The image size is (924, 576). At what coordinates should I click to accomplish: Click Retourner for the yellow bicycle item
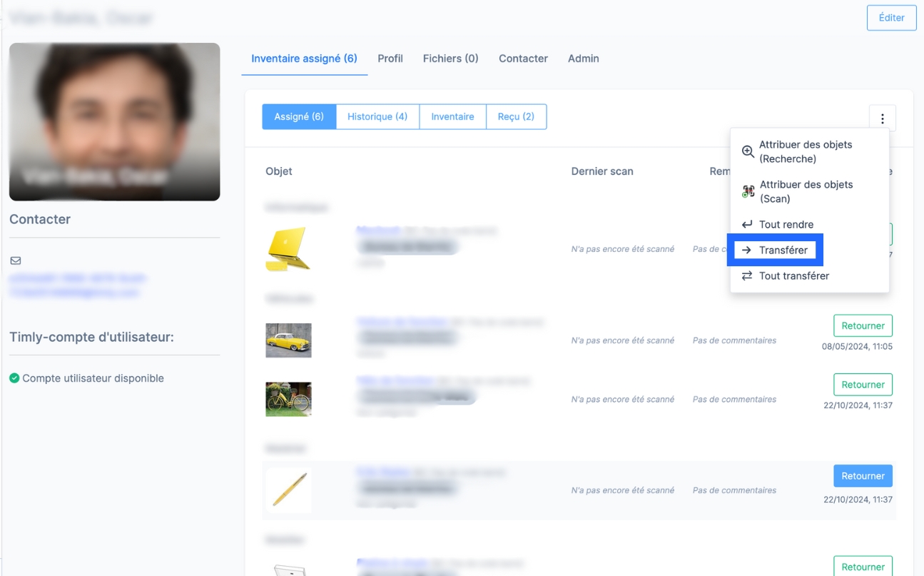[x=863, y=384]
